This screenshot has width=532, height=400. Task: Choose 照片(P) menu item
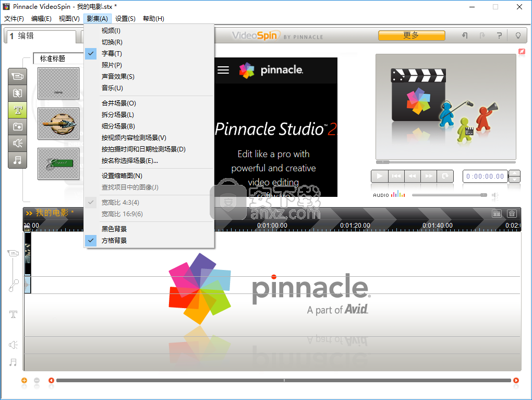tap(149, 65)
